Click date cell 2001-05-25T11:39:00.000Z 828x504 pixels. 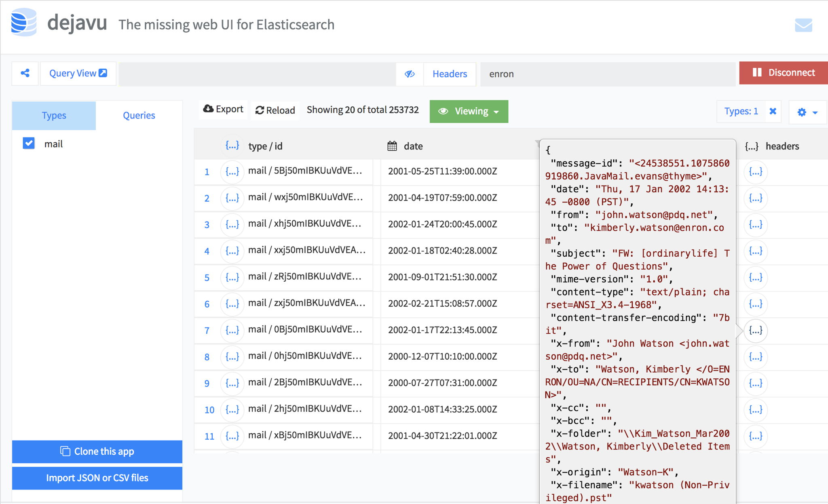tap(443, 171)
